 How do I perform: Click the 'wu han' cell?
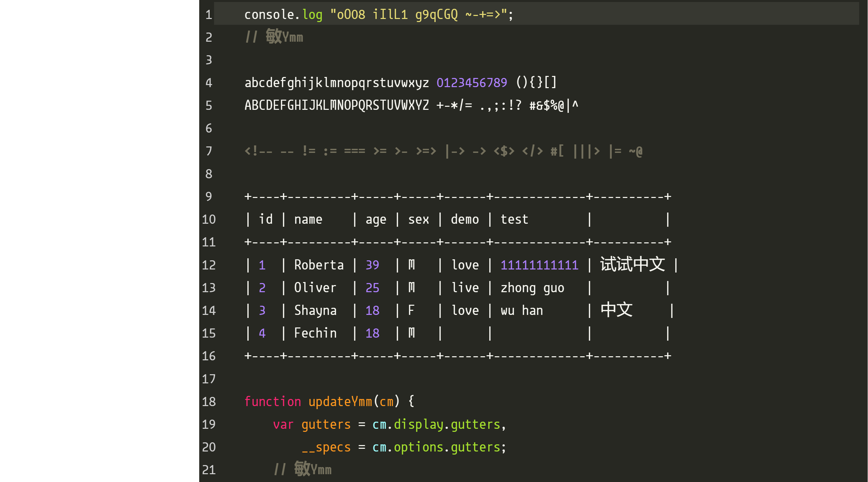522,310
